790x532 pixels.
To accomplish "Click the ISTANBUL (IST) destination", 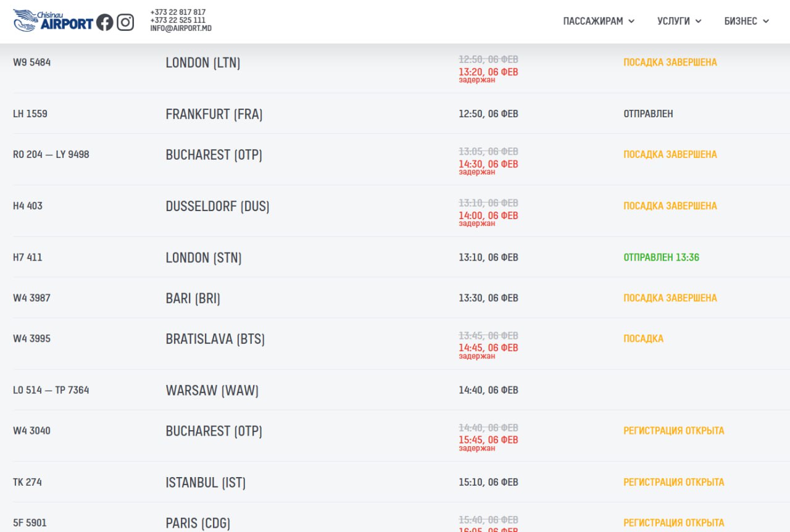I will pyautogui.click(x=206, y=482).
